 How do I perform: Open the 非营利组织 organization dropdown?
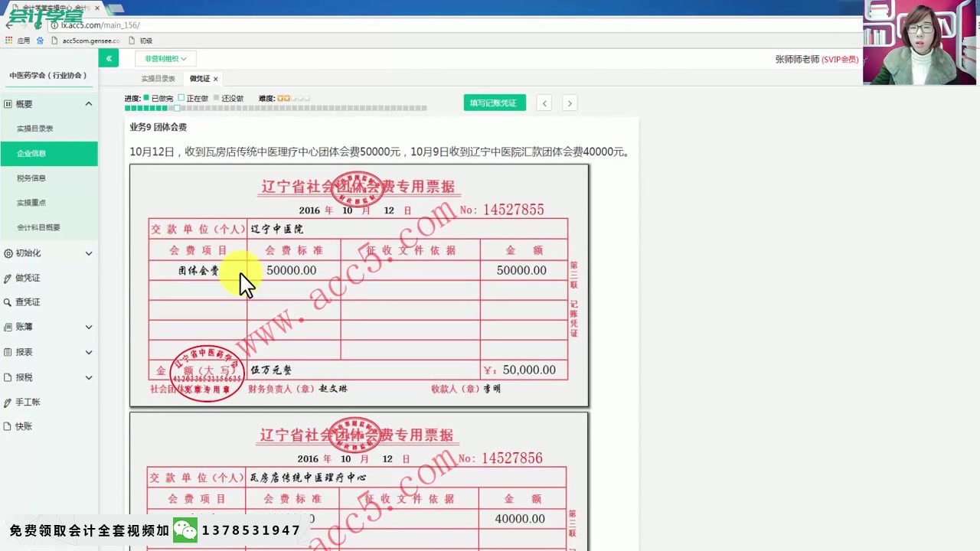click(x=165, y=58)
